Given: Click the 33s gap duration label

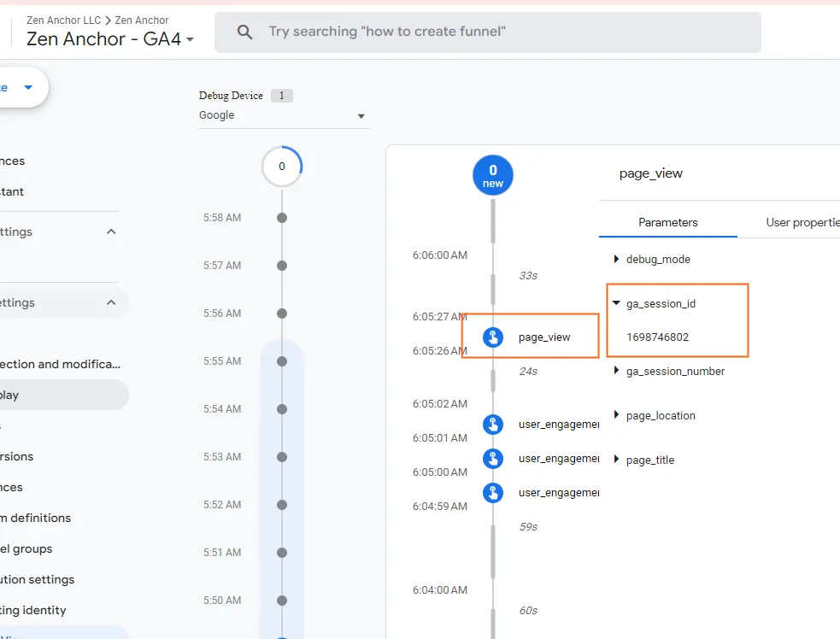Looking at the screenshot, I should [528, 276].
